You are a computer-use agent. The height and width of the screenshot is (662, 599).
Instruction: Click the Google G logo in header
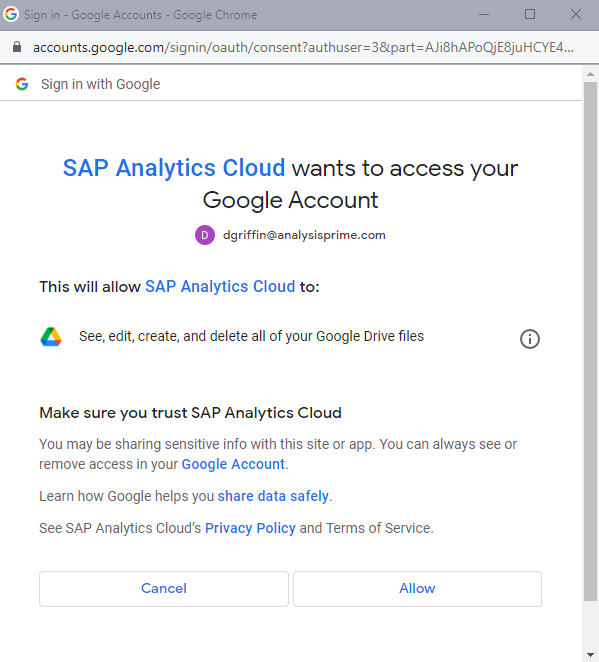coord(22,84)
